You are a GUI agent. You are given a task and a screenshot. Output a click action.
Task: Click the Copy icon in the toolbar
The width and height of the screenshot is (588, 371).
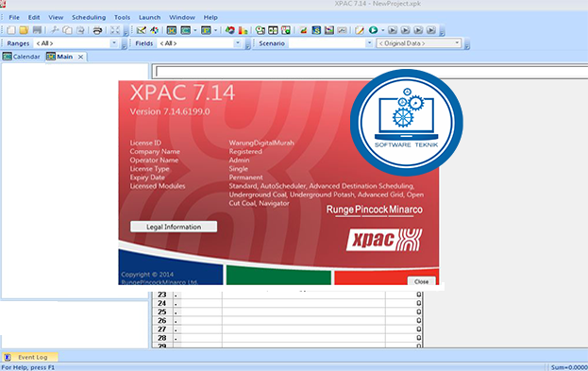[x=68, y=30]
